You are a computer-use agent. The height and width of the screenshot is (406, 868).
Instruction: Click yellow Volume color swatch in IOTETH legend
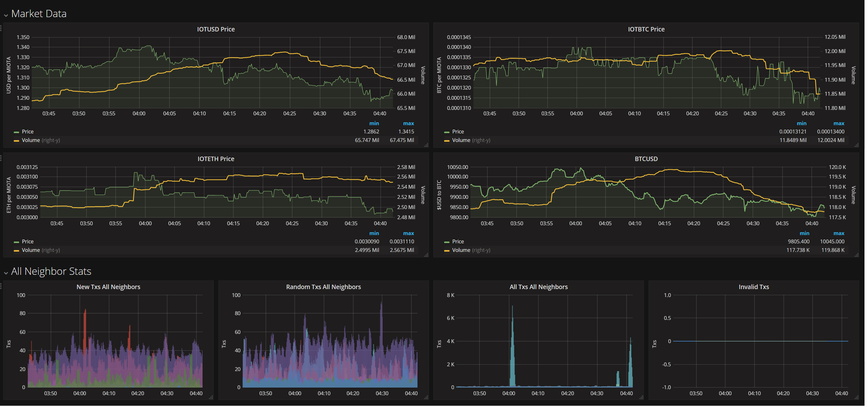16,251
